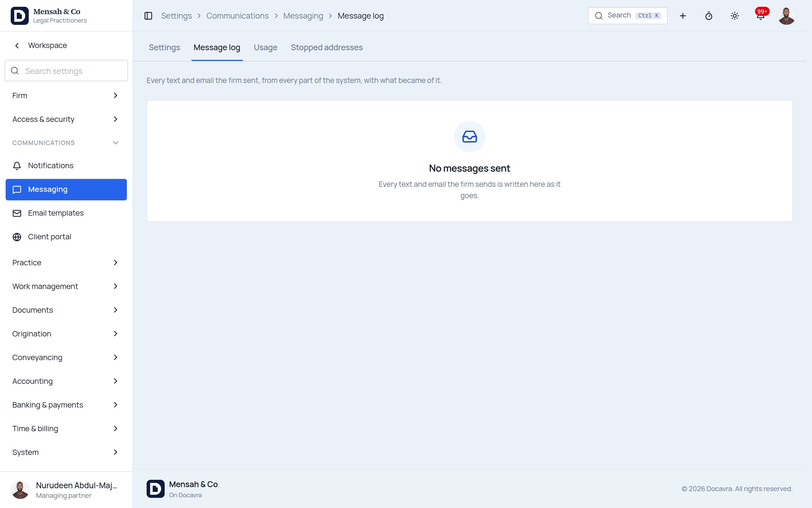Image resolution: width=812 pixels, height=508 pixels.
Task: Toggle the sidebar panel icon
Action: click(x=148, y=16)
